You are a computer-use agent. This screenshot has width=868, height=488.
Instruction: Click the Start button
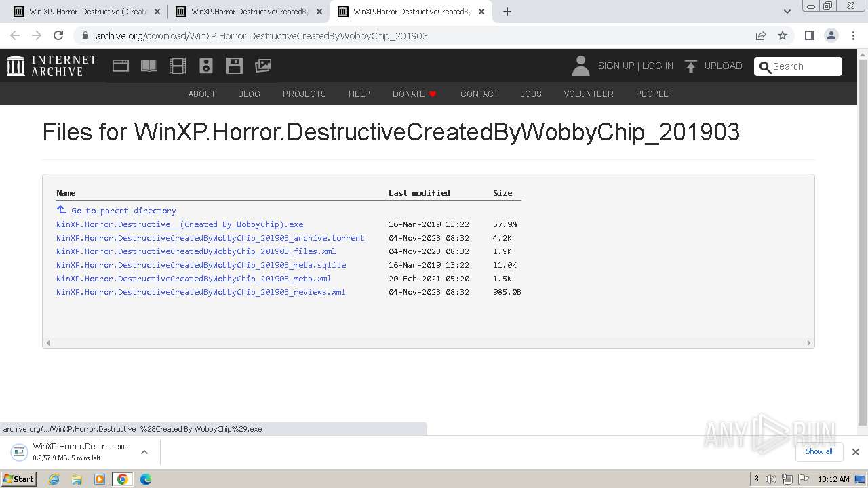tap(19, 479)
